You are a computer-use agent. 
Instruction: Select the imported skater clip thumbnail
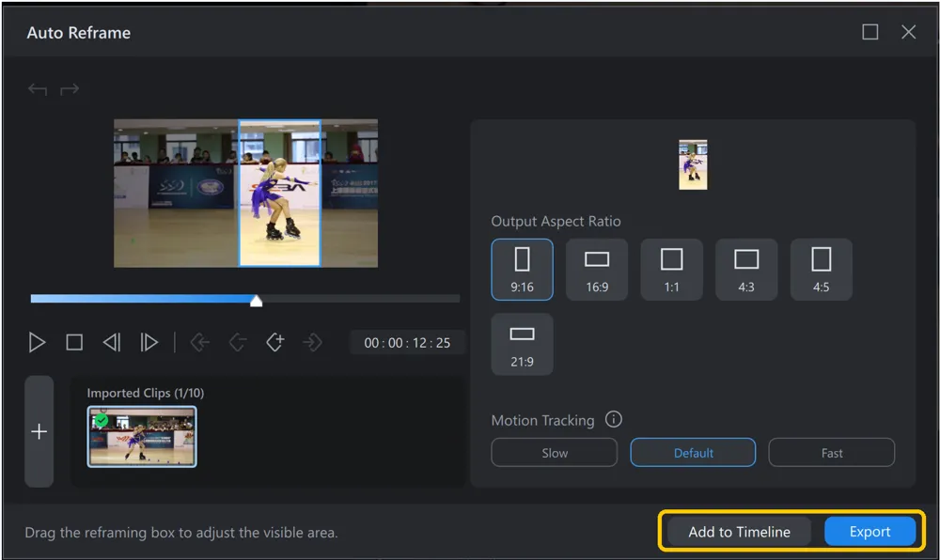[142, 437]
